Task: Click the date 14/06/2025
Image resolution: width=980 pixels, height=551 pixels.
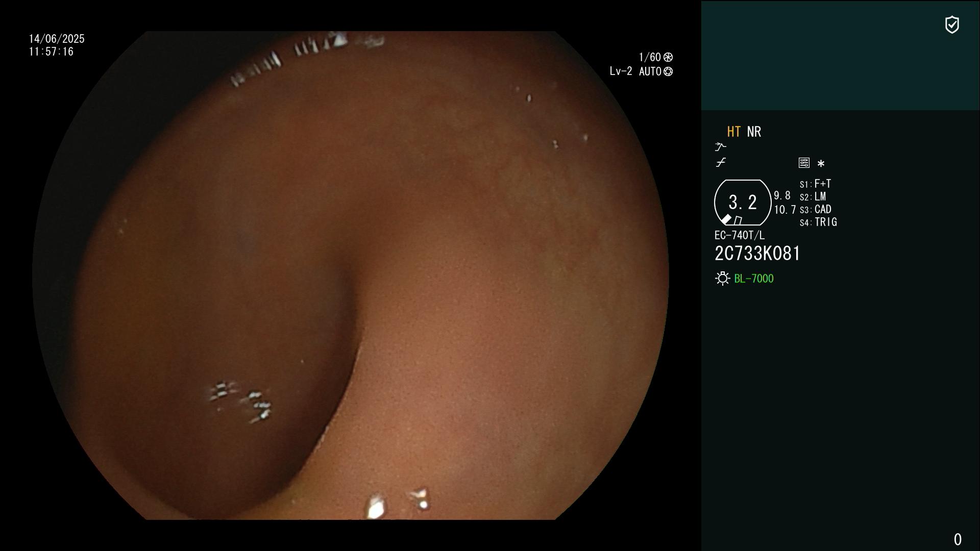Action: (x=57, y=39)
